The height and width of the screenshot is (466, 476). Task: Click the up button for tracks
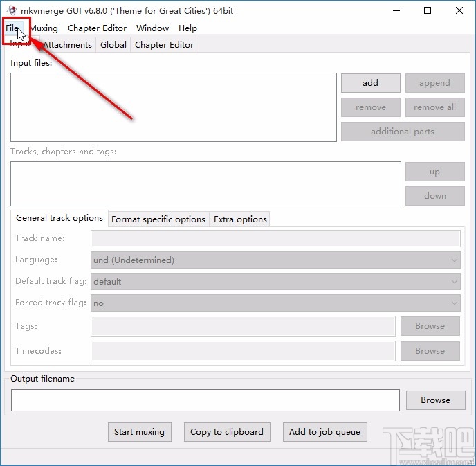(x=434, y=172)
